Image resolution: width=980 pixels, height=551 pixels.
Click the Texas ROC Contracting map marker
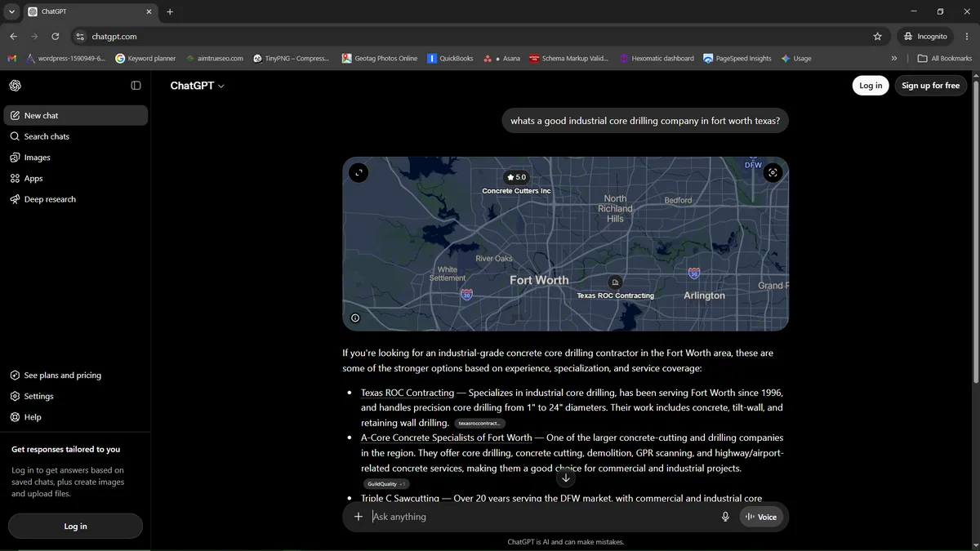click(615, 282)
